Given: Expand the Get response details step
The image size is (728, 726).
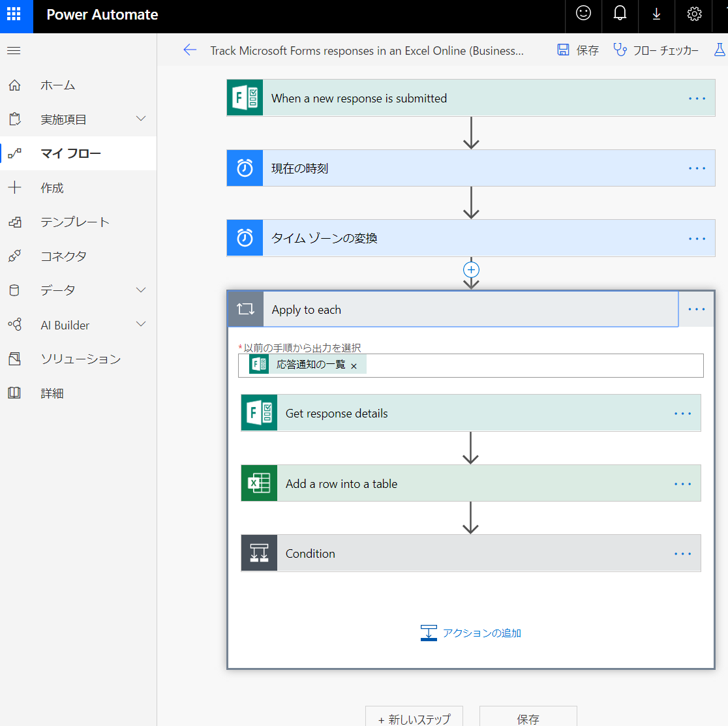Looking at the screenshot, I should pyautogui.click(x=471, y=413).
